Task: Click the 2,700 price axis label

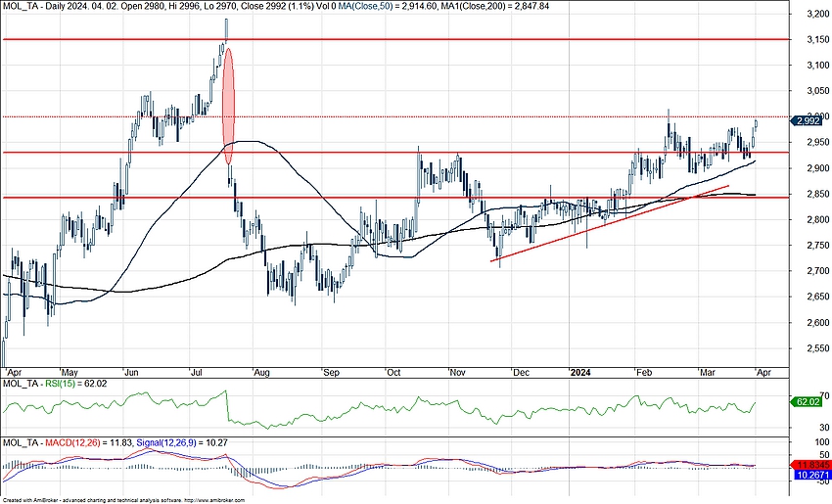Action: point(817,271)
